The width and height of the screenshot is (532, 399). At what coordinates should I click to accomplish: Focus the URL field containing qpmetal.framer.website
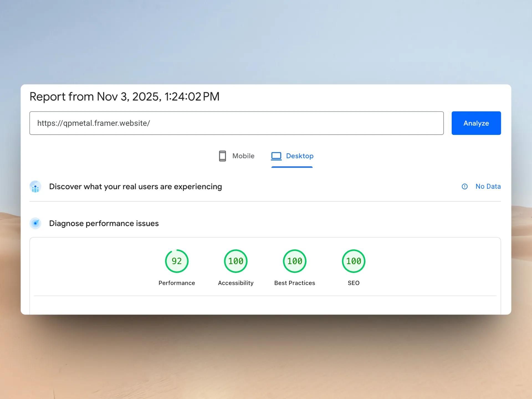pos(236,123)
